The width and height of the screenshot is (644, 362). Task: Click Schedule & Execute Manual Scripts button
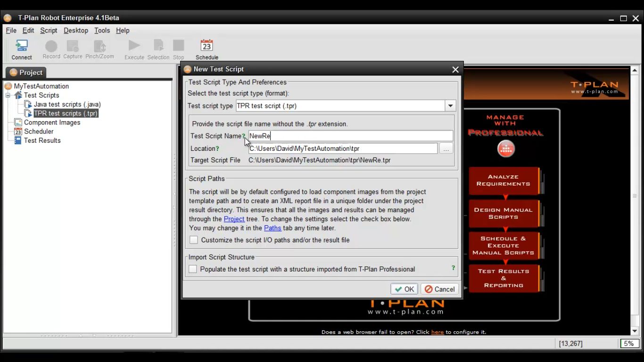tap(504, 246)
